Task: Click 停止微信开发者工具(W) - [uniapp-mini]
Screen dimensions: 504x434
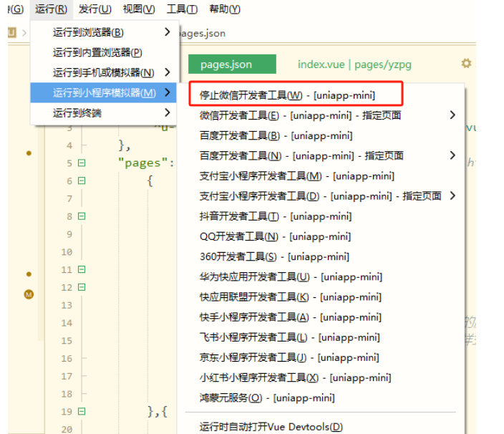Action: [287, 95]
